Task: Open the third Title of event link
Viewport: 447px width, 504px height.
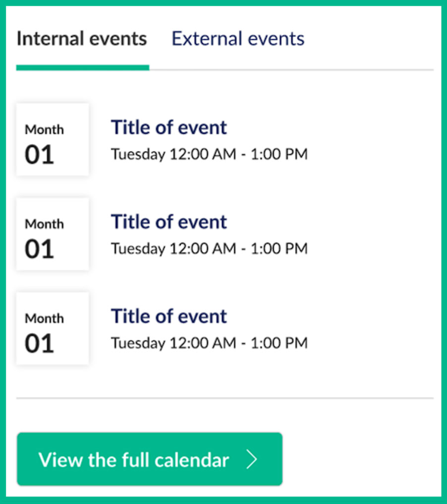Action: point(168,316)
